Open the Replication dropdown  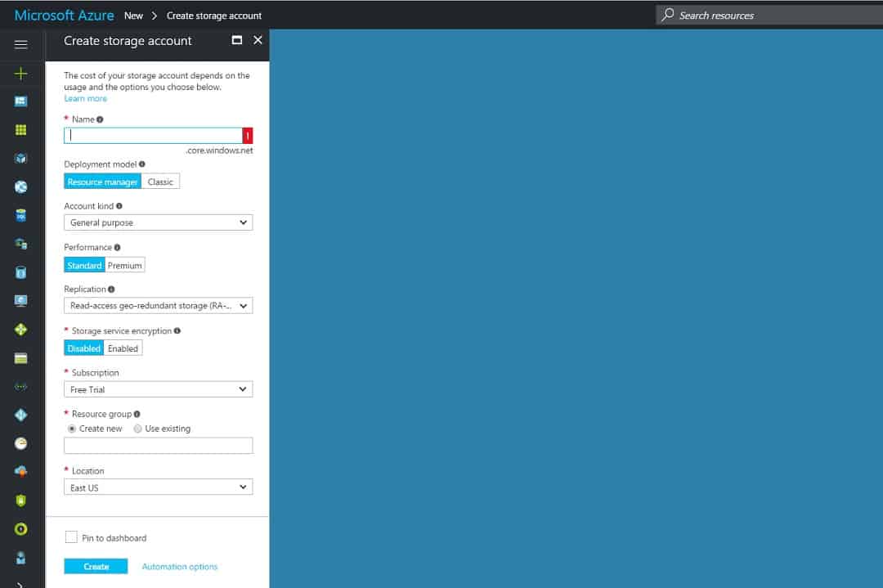(x=159, y=305)
